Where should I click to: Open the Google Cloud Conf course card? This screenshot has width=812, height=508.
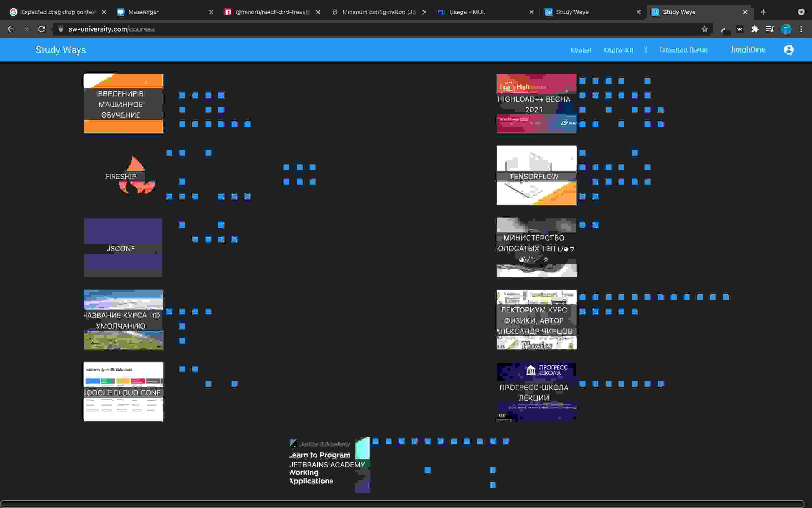tap(123, 392)
